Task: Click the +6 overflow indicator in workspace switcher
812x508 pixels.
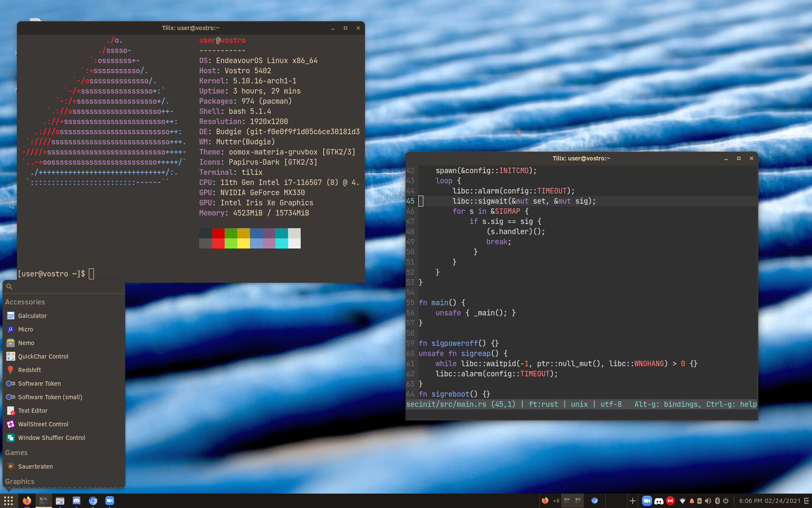Action: [556, 501]
